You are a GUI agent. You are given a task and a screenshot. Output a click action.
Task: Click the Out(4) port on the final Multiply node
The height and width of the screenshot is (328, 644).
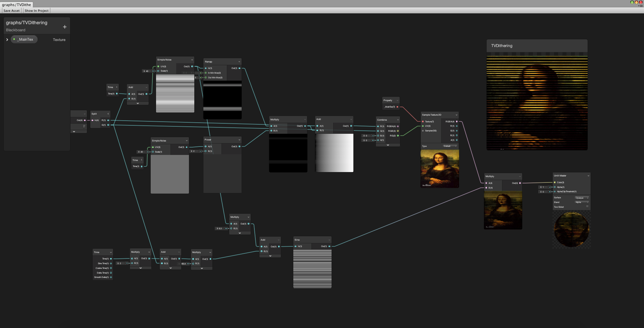point(520,183)
